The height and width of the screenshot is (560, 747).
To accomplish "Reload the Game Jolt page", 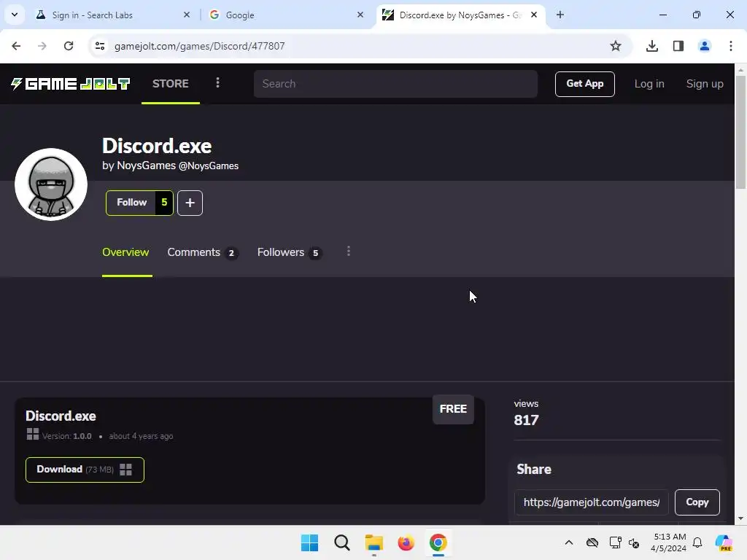I will (69, 46).
